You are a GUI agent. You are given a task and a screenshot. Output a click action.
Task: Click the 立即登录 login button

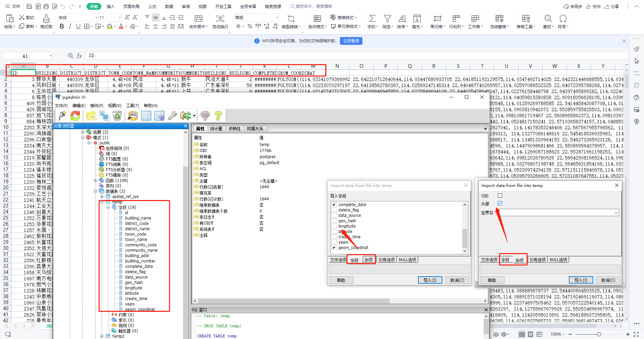(x=351, y=41)
